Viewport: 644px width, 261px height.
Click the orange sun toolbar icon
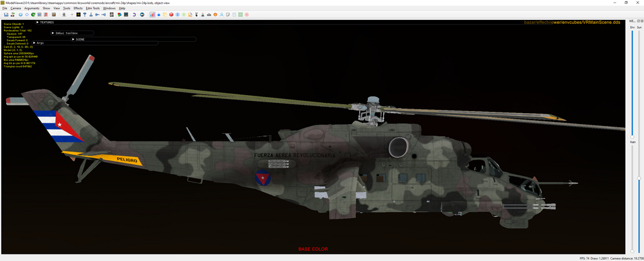pos(215,14)
